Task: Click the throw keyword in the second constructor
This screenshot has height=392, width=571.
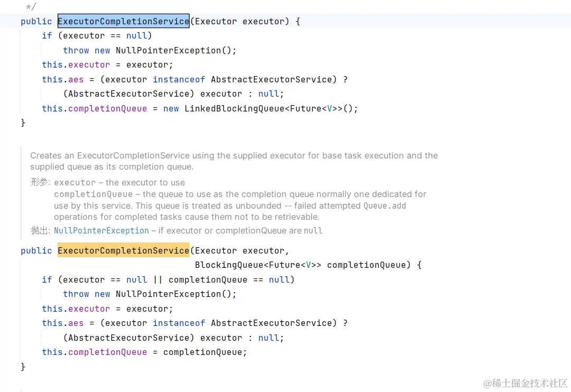Action: click(x=76, y=294)
